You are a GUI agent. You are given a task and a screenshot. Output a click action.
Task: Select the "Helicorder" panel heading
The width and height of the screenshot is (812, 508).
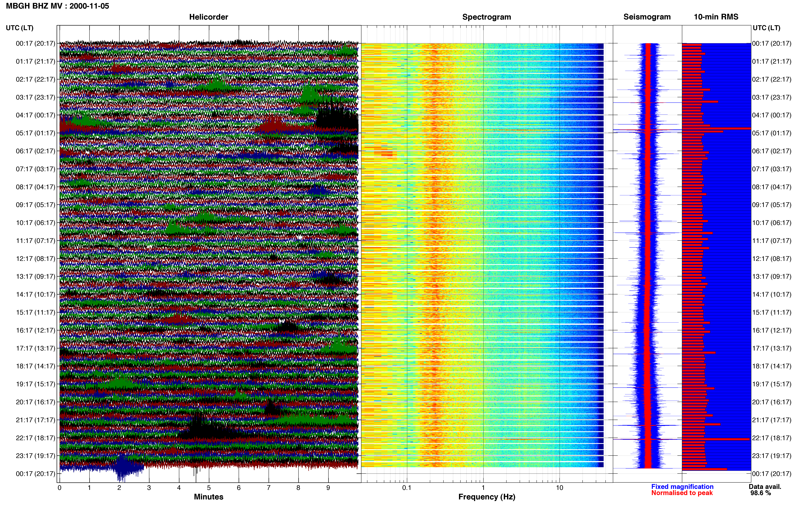[209, 17]
